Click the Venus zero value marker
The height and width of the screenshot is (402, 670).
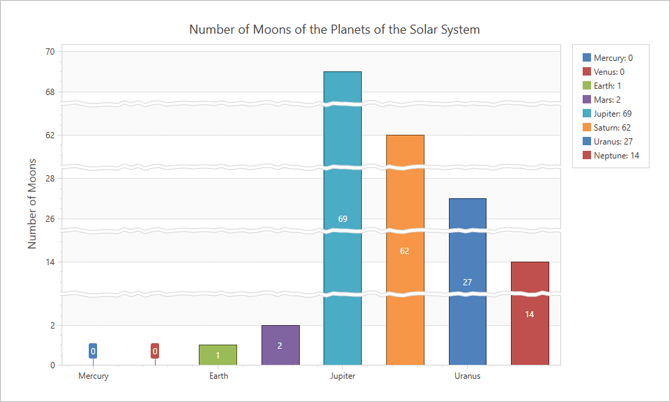click(155, 351)
